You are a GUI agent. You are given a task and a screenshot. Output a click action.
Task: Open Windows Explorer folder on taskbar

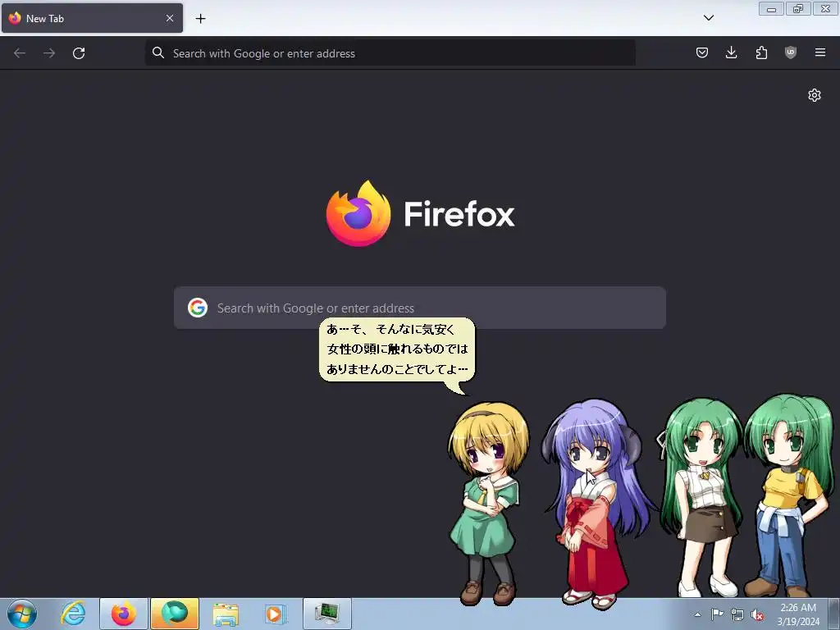tap(226, 614)
